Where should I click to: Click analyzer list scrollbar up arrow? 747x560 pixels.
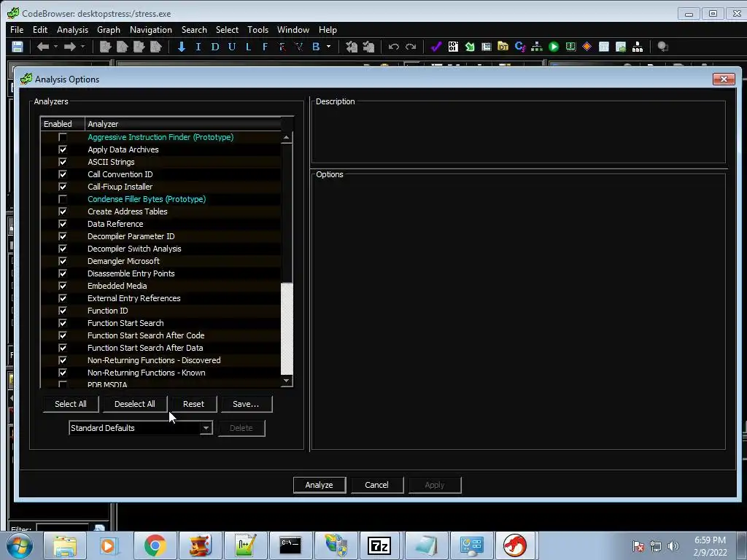286,138
